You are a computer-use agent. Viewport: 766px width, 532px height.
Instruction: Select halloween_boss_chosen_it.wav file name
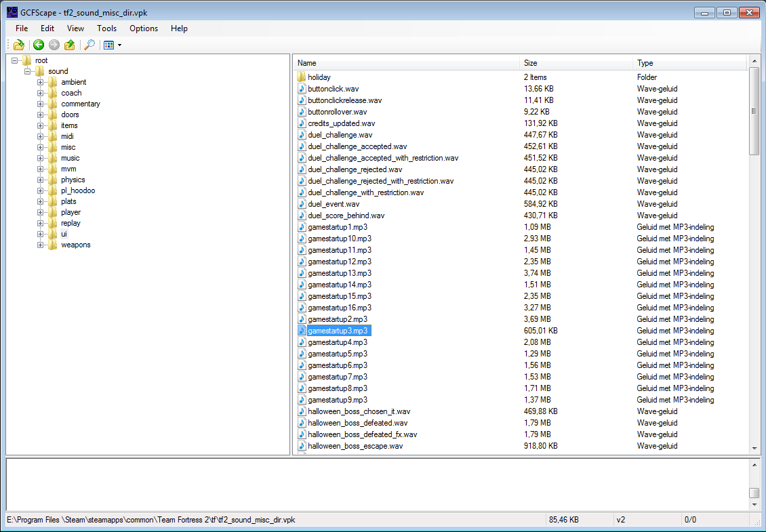[359, 411]
